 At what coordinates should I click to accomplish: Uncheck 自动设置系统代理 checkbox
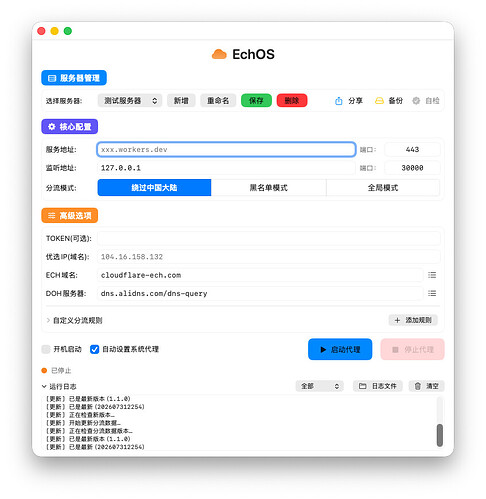[95, 349]
